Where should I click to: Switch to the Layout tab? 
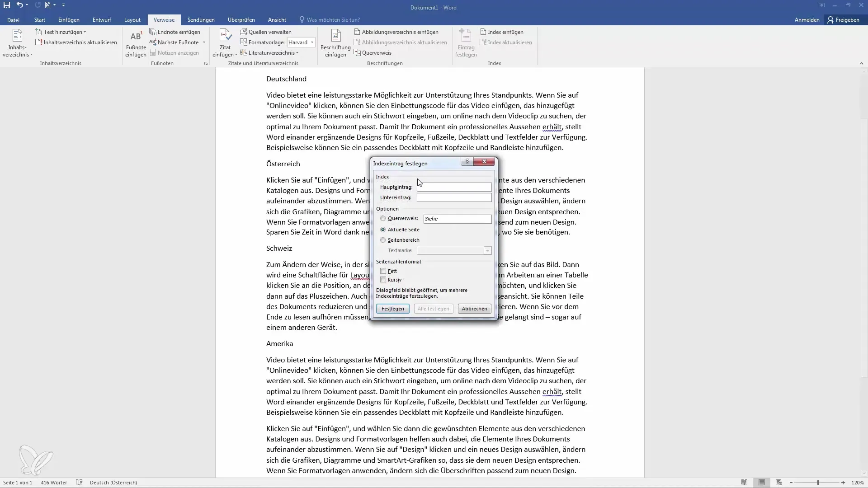tap(132, 20)
